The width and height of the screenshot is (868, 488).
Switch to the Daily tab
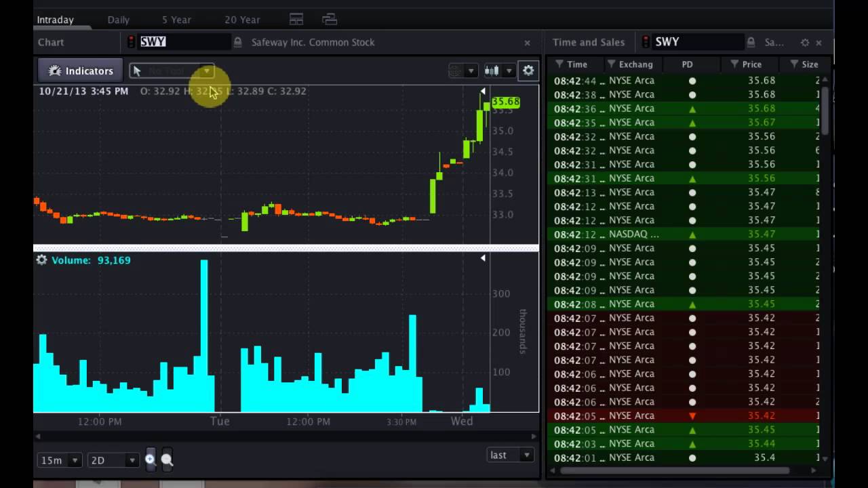click(119, 20)
